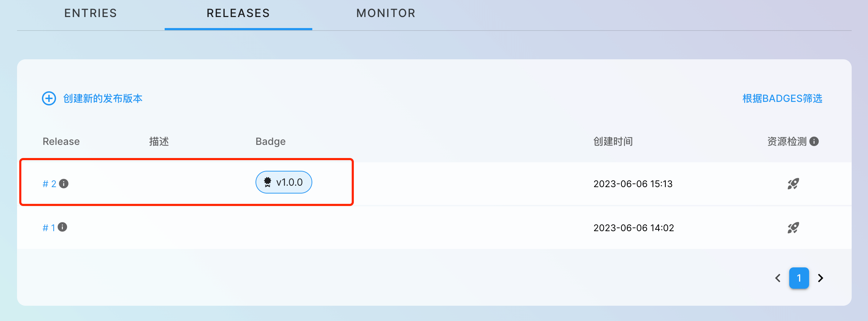
Task: Open 根据BADGES筛选 filter
Action: 782,98
